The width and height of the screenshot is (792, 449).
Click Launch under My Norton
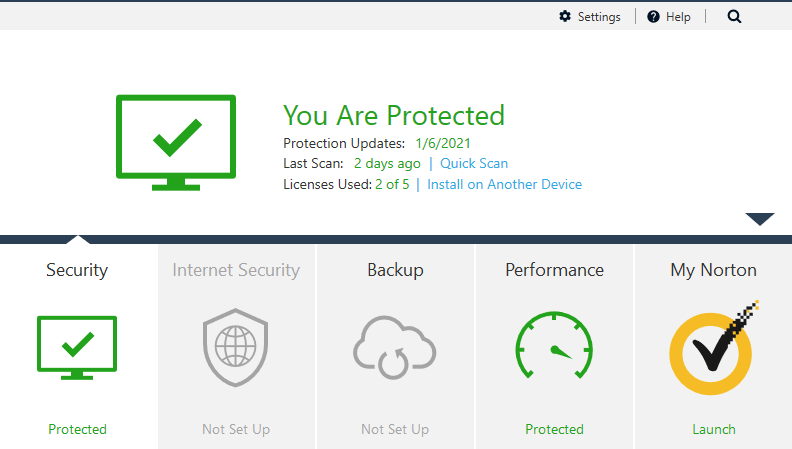coord(714,429)
